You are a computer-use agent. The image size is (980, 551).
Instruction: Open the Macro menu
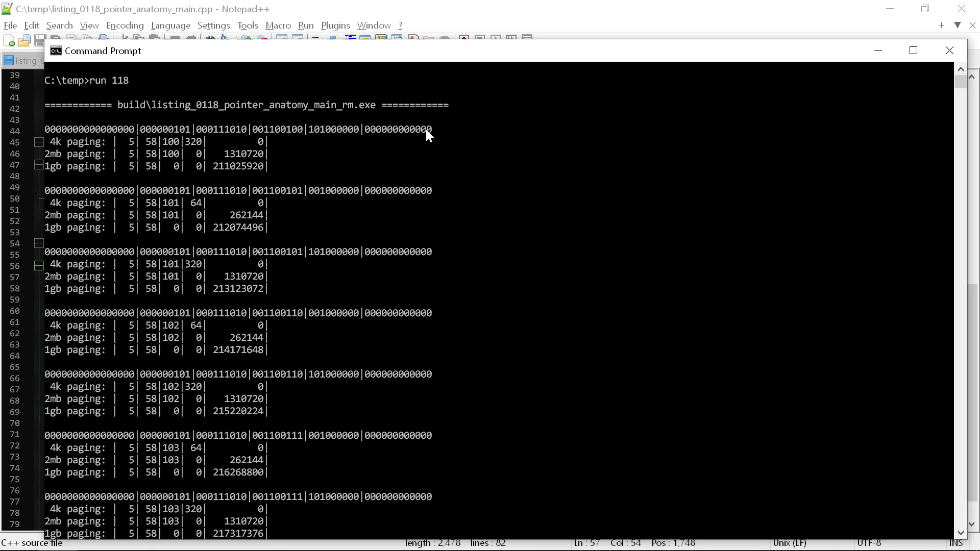tap(278, 25)
